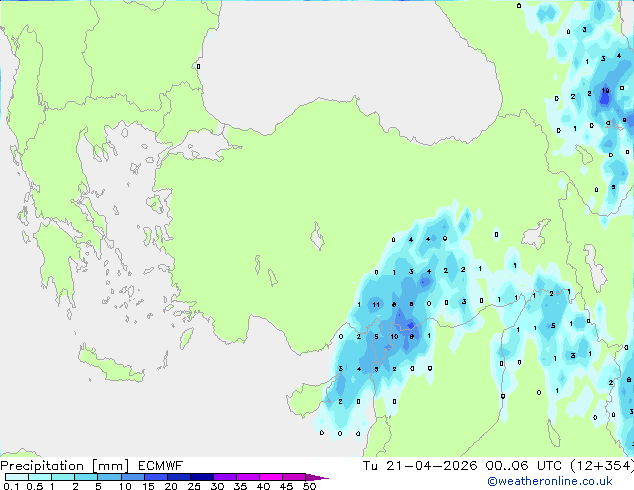Pick the 40–45 mm bright pink swatch
This screenshot has width=634, height=490.
click(271, 477)
